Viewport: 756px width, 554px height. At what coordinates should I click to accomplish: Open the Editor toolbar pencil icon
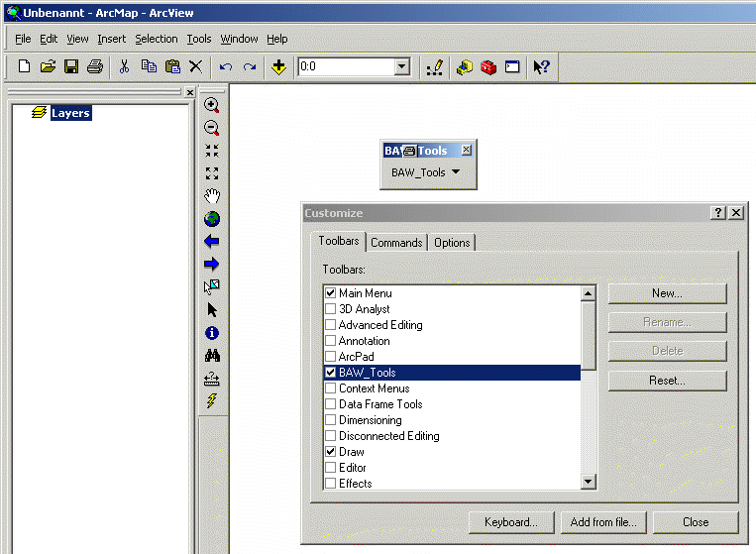click(435, 67)
